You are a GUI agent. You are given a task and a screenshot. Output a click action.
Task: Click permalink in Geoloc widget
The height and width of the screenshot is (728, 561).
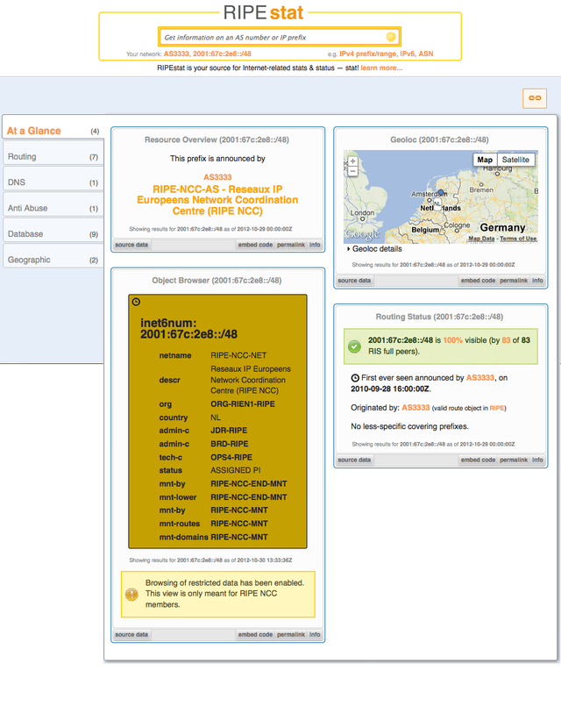(x=514, y=281)
